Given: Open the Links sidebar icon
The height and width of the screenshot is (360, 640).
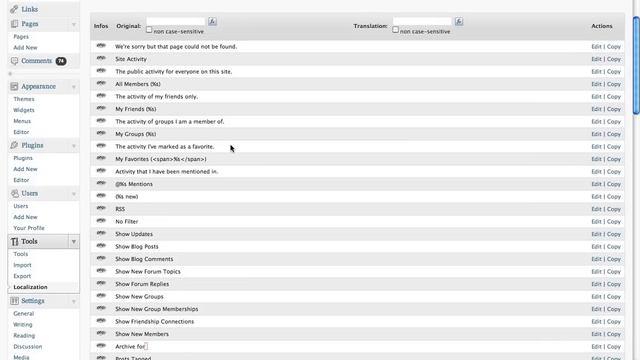Looking at the screenshot, I should (14, 9).
